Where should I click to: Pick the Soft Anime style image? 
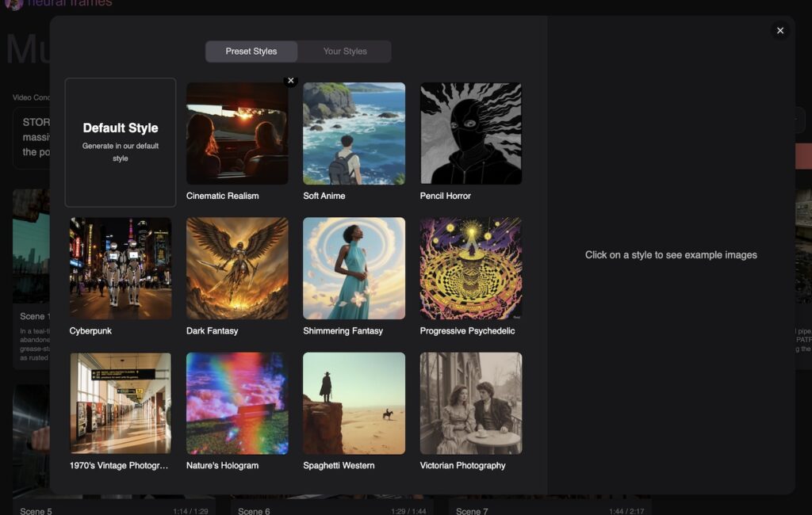click(x=354, y=134)
